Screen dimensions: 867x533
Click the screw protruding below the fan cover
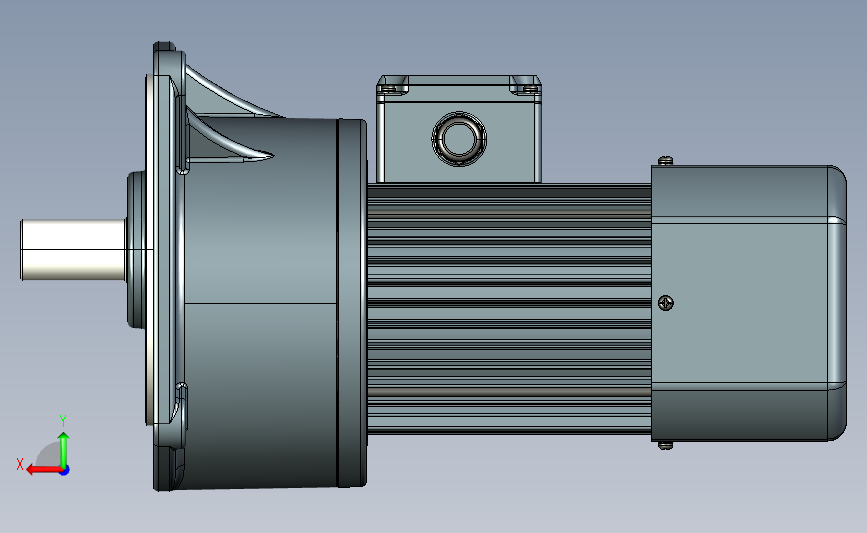pyautogui.click(x=666, y=445)
